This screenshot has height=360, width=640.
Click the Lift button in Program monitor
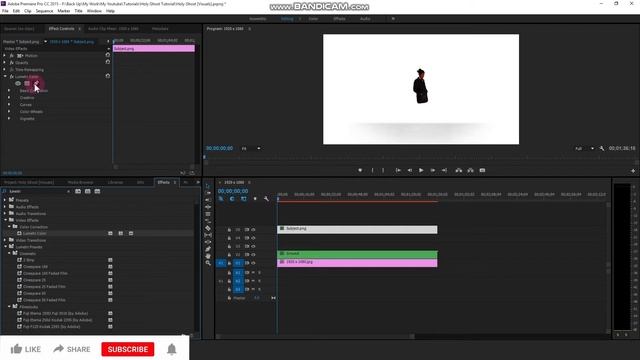coord(459,170)
